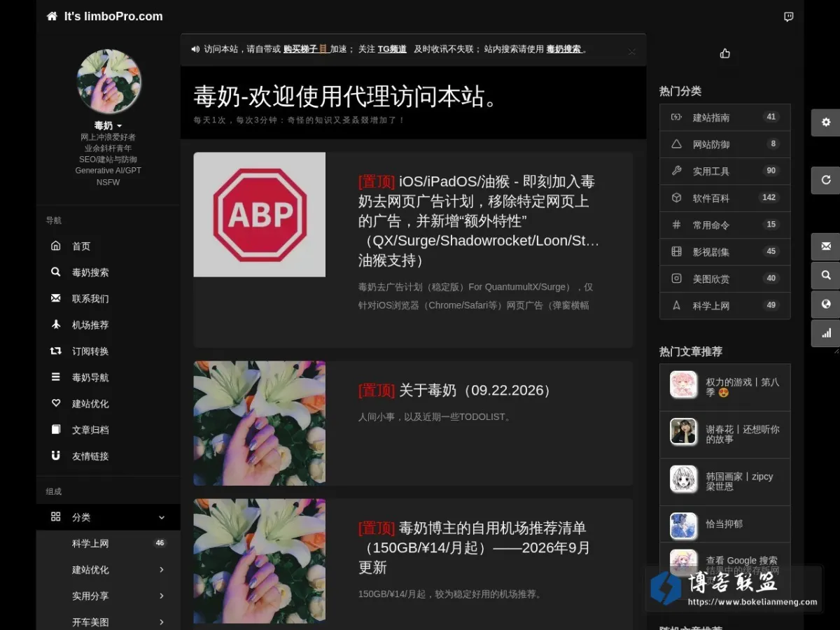The image size is (840, 630).
Task: Click the It's limboPro.com site title
Action: pyautogui.click(x=113, y=16)
